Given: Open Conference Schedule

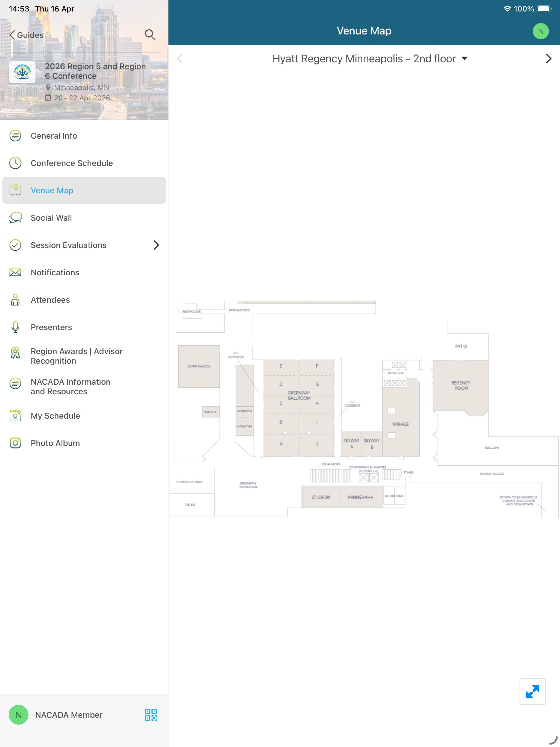Looking at the screenshot, I should click(x=84, y=163).
